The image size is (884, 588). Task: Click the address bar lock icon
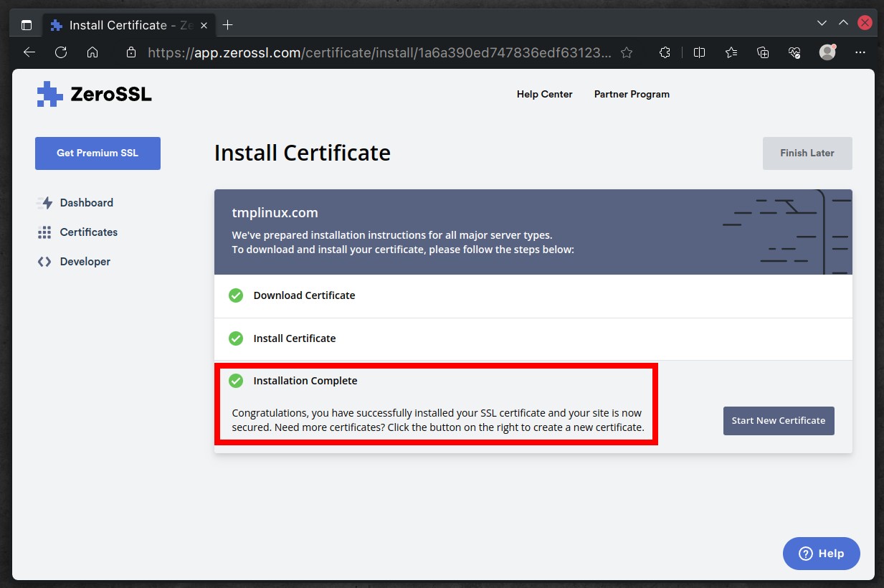click(x=130, y=52)
